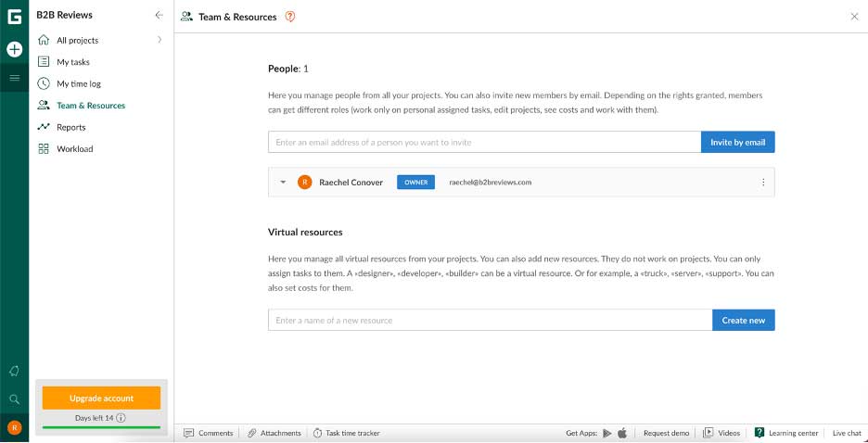The image size is (868, 443).
Task: Click Request demo link
Action: pyautogui.click(x=666, y=433)
